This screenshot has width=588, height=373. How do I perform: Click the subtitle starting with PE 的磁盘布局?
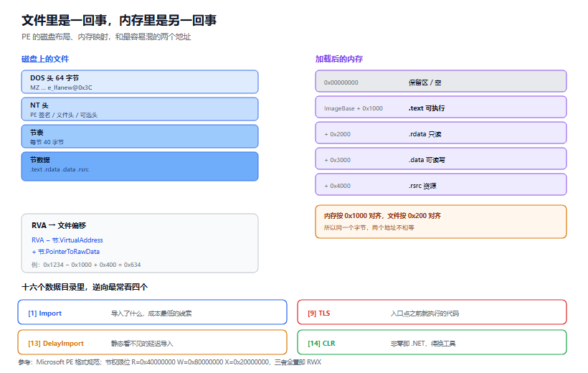pos(106,37)
